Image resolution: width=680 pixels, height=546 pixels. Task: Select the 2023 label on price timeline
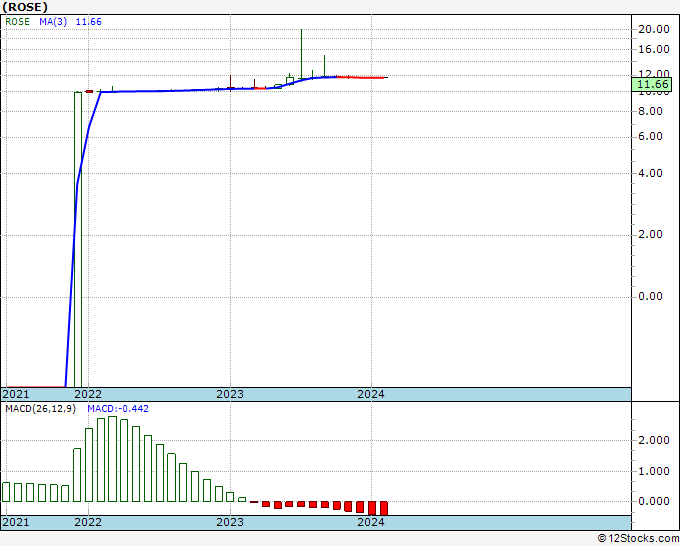[230, 394]
